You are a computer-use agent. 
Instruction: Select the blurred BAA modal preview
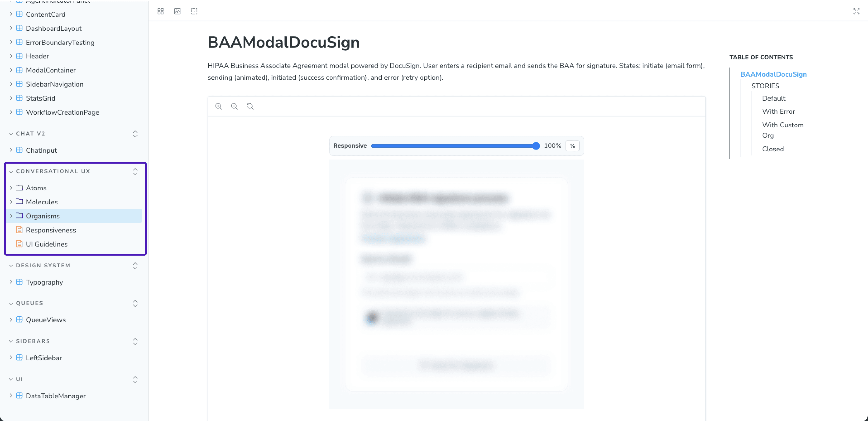(456, 284)
